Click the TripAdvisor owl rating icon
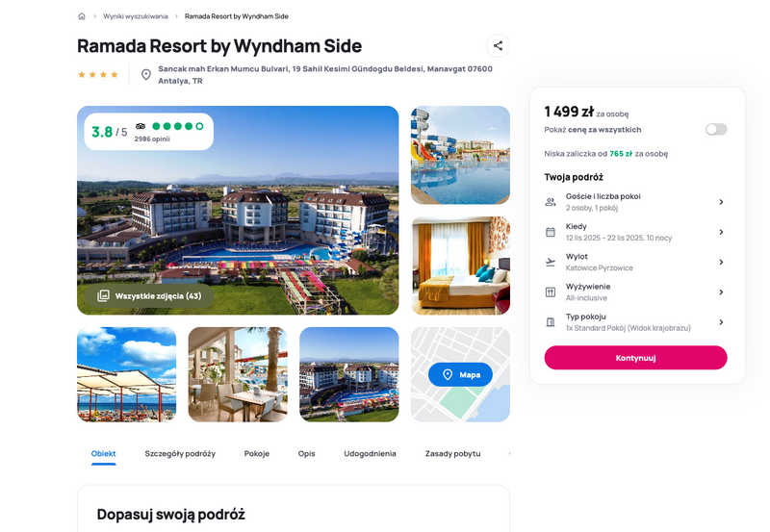Image resolution: width=770 pixels, height=532 pixels. [141, 126]
